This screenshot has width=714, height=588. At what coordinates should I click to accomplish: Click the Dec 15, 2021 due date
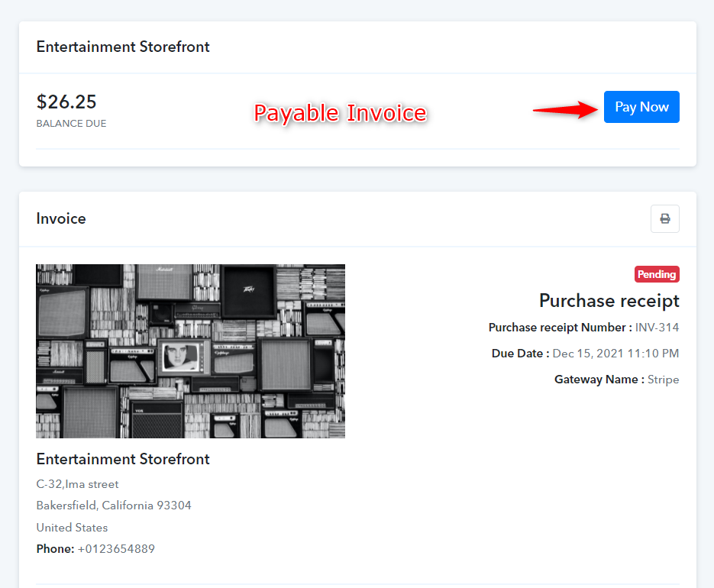615,354
